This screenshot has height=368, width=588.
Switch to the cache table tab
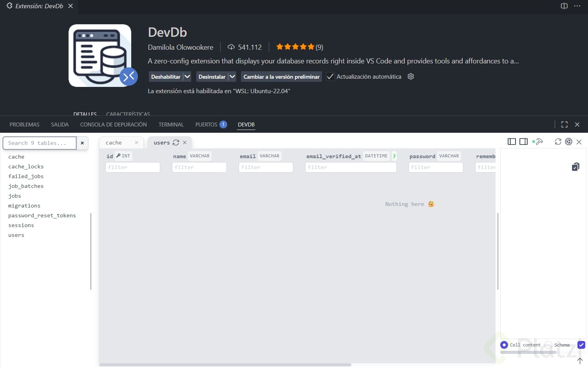click(x=114, y=143)
